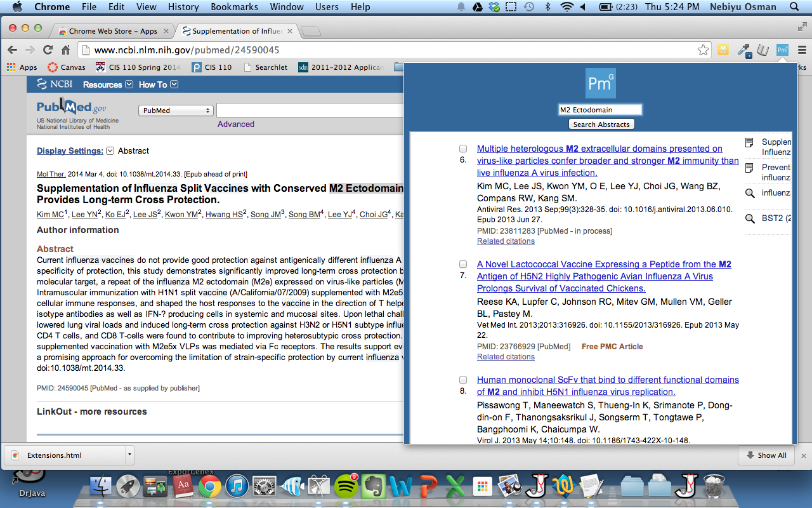Open Spotlight search magnifier
The image size is (812, 508).
pyautogui.click(x=794, y=7)
